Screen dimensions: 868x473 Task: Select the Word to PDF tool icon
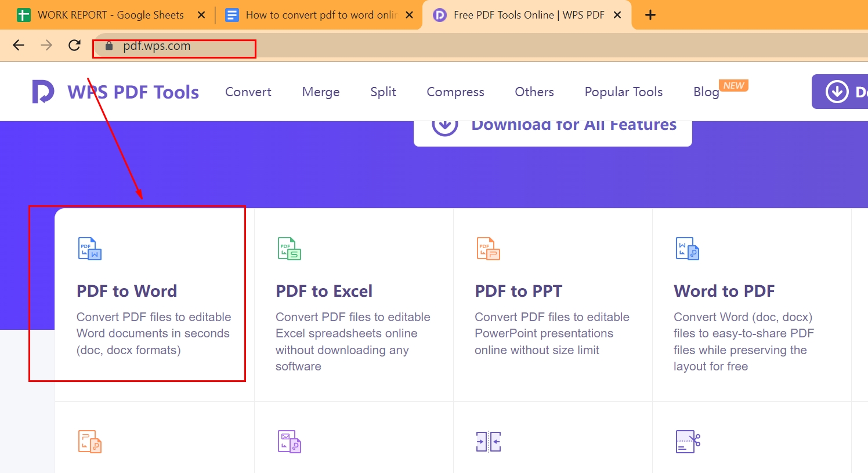tap(687, 249)
